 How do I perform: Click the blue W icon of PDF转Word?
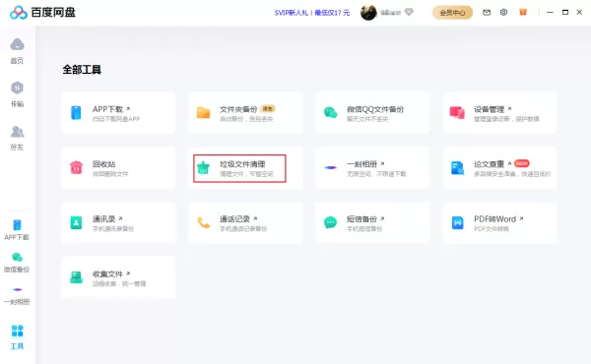tap(458, 222)
